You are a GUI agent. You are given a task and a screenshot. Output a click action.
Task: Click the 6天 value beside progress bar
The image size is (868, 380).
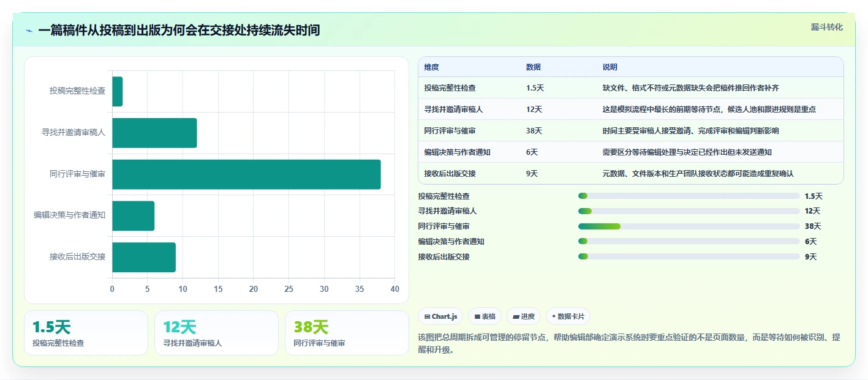[x=810, y=242]
